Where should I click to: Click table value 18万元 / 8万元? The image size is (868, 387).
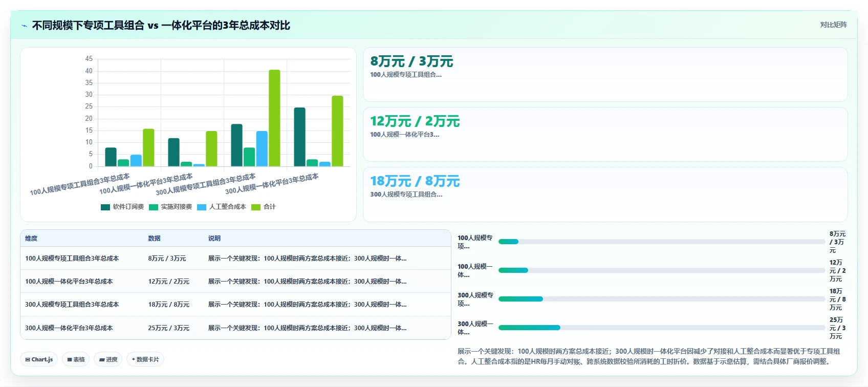169,305
